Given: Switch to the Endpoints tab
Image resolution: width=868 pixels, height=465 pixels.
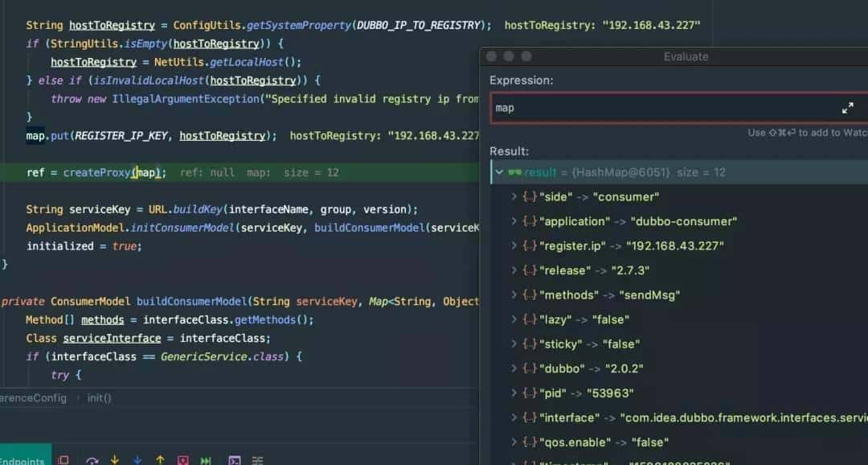Looking at the screenshot, I should pos(23,461).
